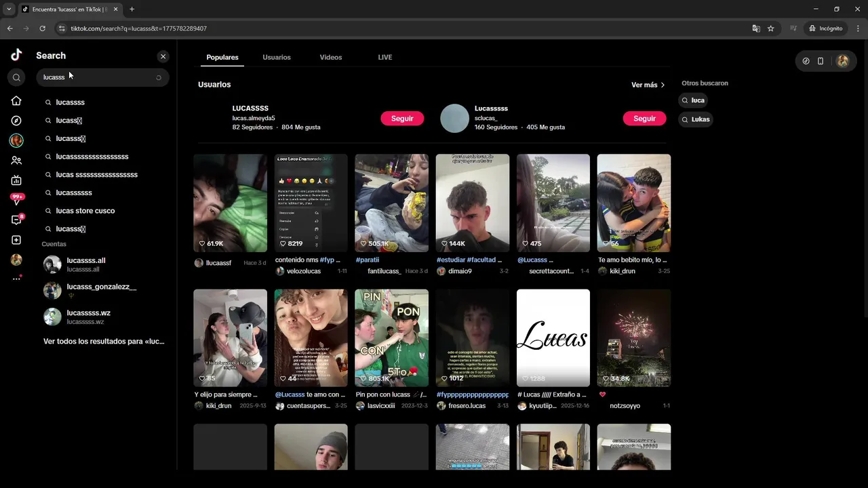868x488 pixels.
Task: Open Chrome three-dot menu
Action: [858, 28]
